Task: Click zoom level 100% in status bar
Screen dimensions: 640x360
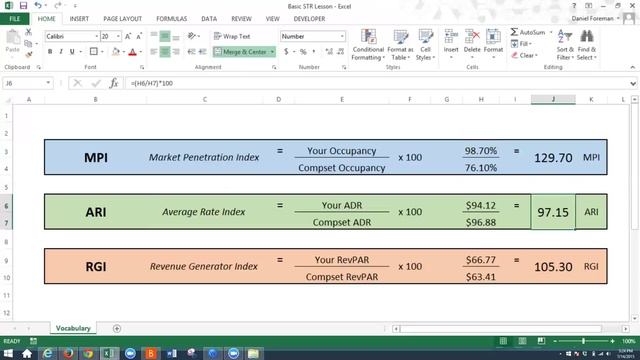Action: 629,341
